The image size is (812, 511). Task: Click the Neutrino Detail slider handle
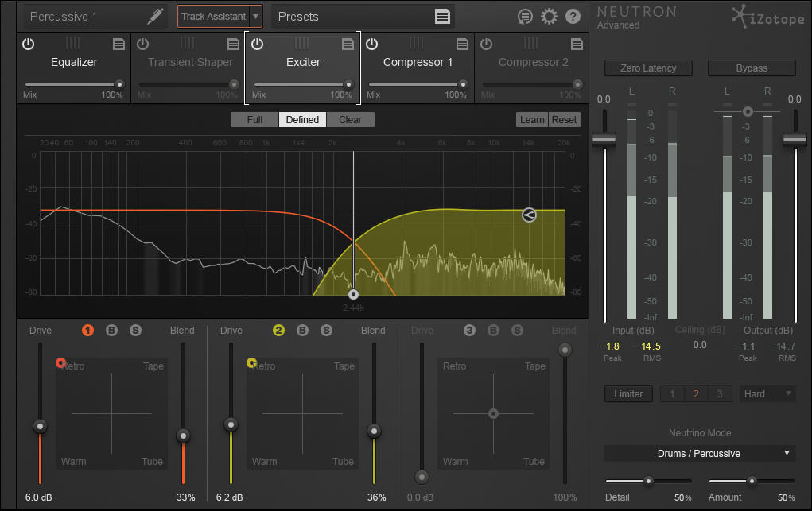click(x=648, y=481)
